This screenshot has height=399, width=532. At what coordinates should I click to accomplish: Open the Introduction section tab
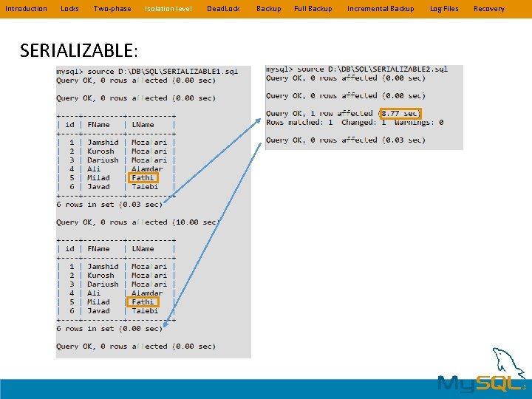tap(26, 9)
